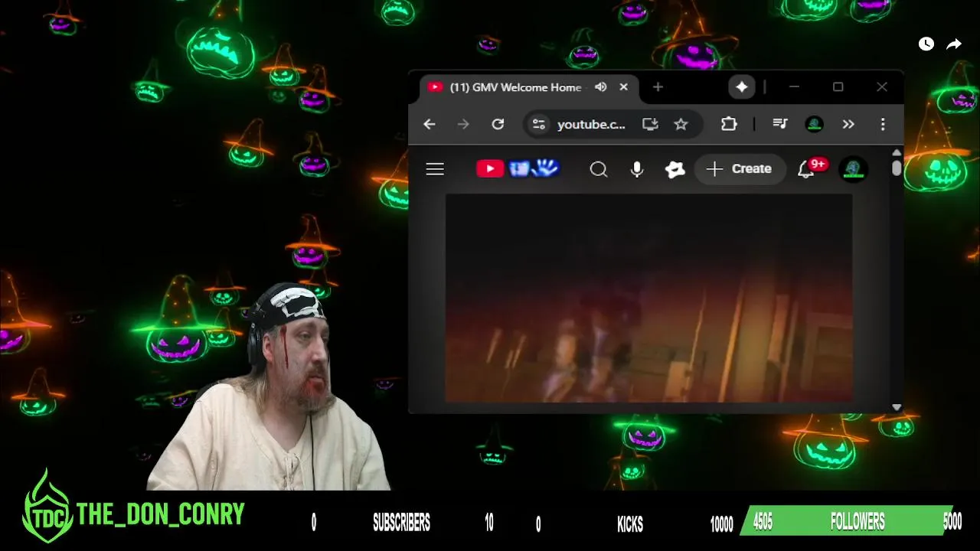Click the Create button
Viewport: 980px width, 551px height.
pyautogui.click(x=740, y=169)
